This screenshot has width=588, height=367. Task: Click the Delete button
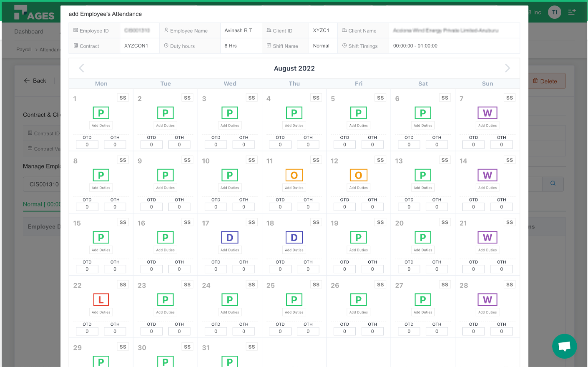coord(548,81)
